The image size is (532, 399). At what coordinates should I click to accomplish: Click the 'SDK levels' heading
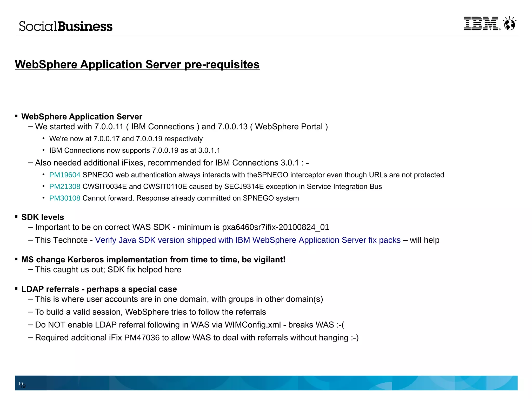43,217
